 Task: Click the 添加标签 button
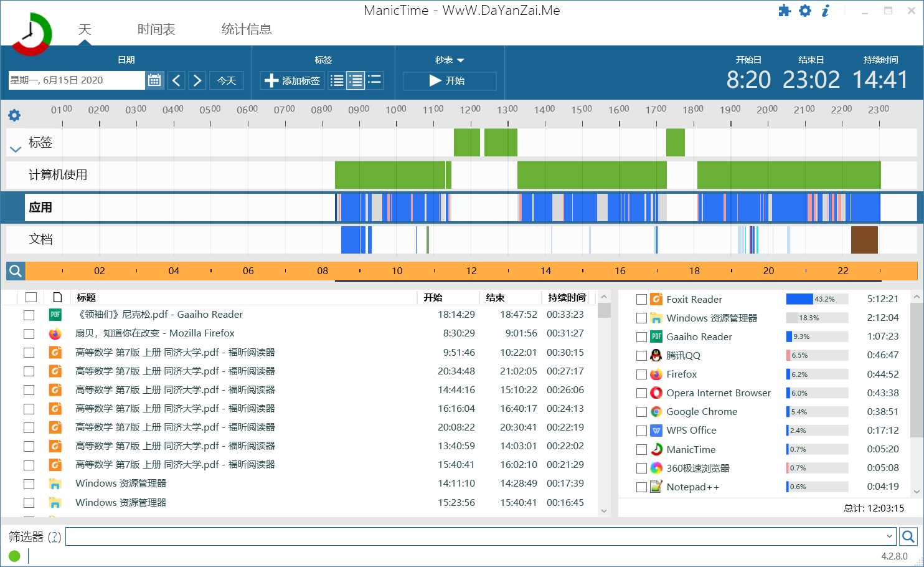[x=292, y=80]
